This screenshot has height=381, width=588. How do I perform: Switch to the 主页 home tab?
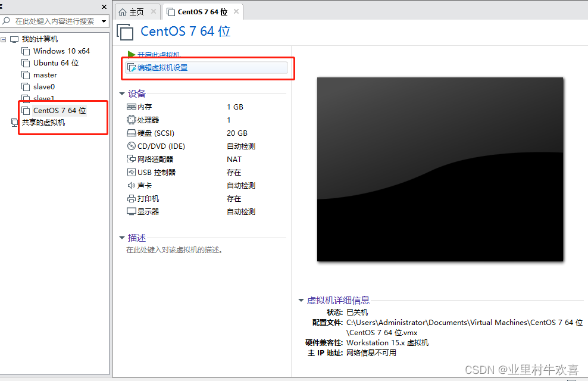(x=136, y=12)
